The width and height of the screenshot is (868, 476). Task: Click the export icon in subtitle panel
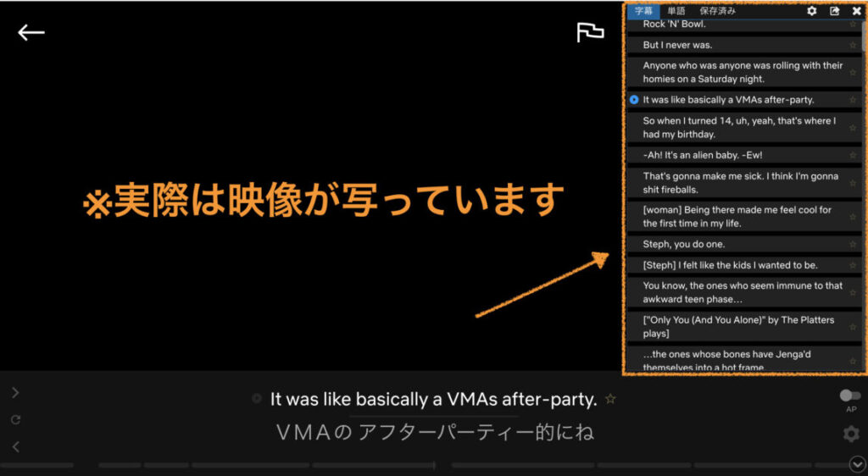tap(834, 11)
